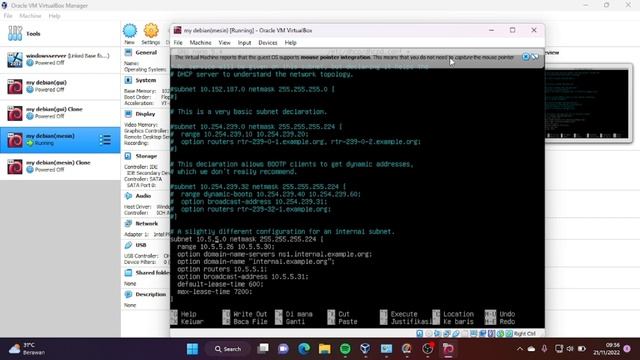Click the Shared folders section icon

pyautogui.click(x=128, y=272)
